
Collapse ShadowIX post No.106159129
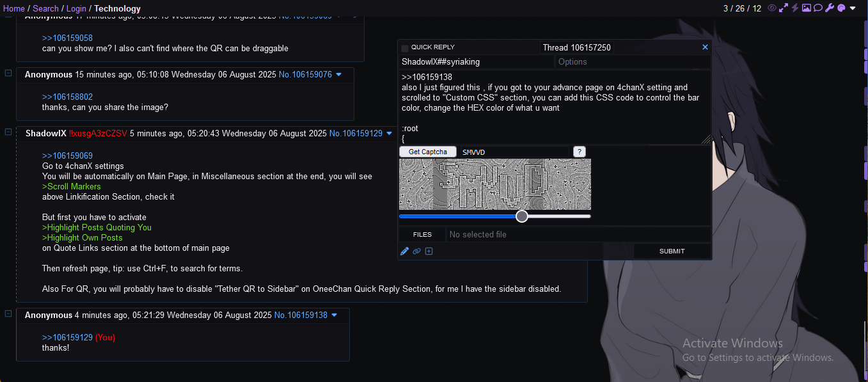[8, 132]
